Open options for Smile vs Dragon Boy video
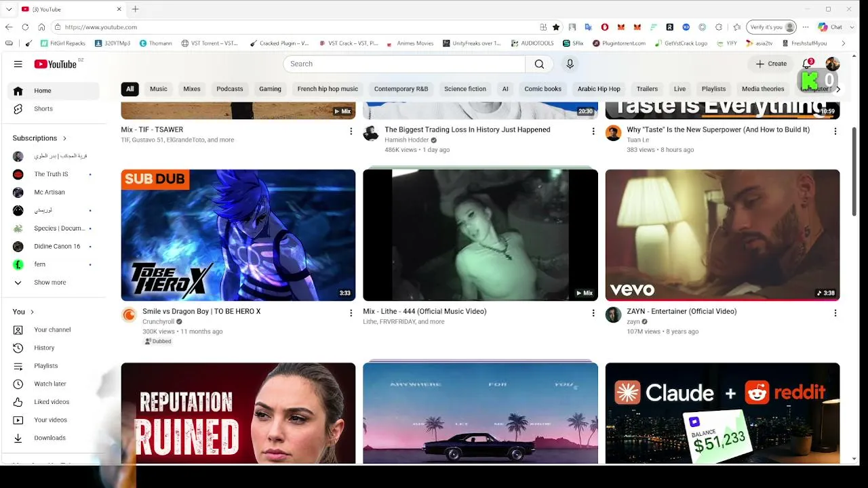 351,313
